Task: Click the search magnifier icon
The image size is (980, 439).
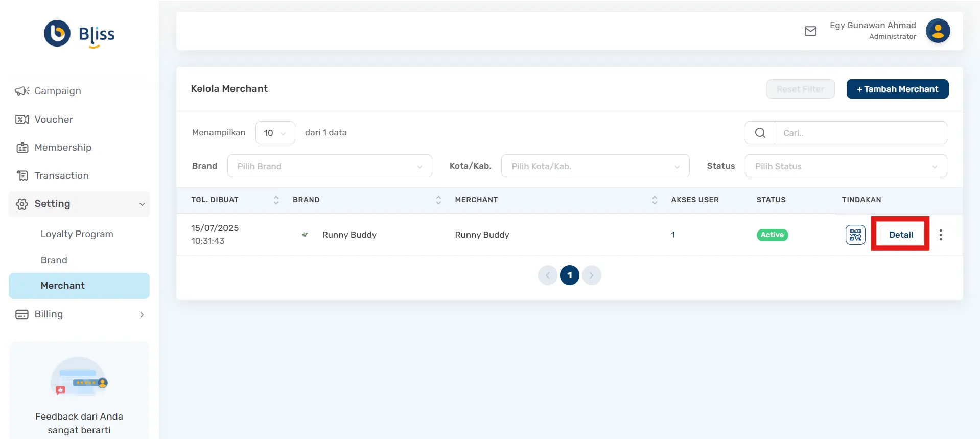Action: tap(760, 133)
